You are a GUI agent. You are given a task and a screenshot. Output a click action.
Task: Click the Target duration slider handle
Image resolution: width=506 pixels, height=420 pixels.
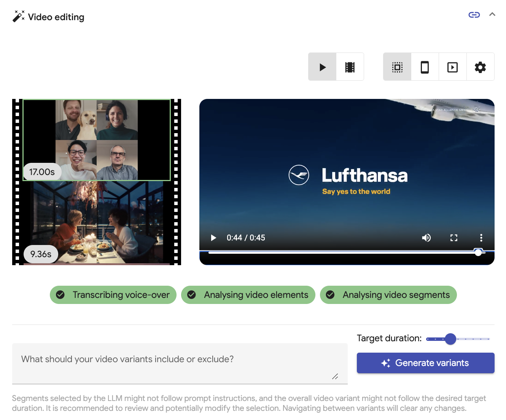pos(450,339)
